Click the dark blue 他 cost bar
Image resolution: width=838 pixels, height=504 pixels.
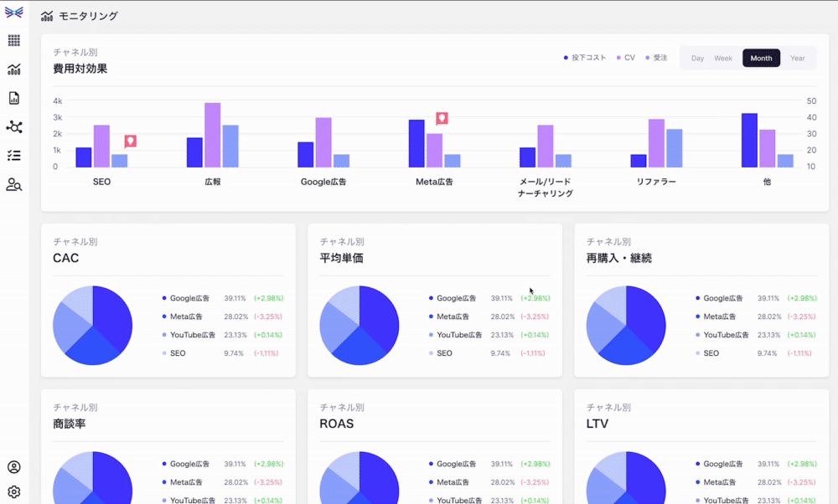(x=749, y=141)
